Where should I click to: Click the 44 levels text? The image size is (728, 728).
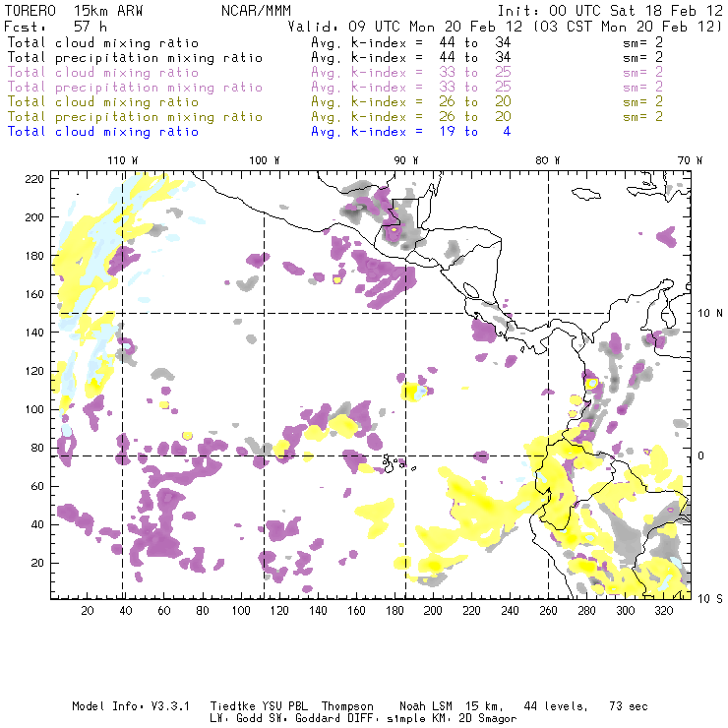pyautogui.click(x=556, y=706)
